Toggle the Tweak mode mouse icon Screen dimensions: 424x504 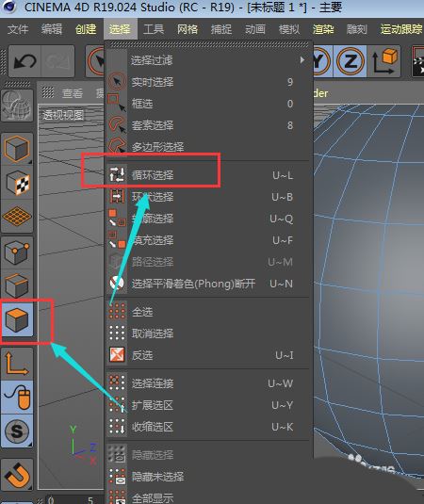tap(17, 398)
